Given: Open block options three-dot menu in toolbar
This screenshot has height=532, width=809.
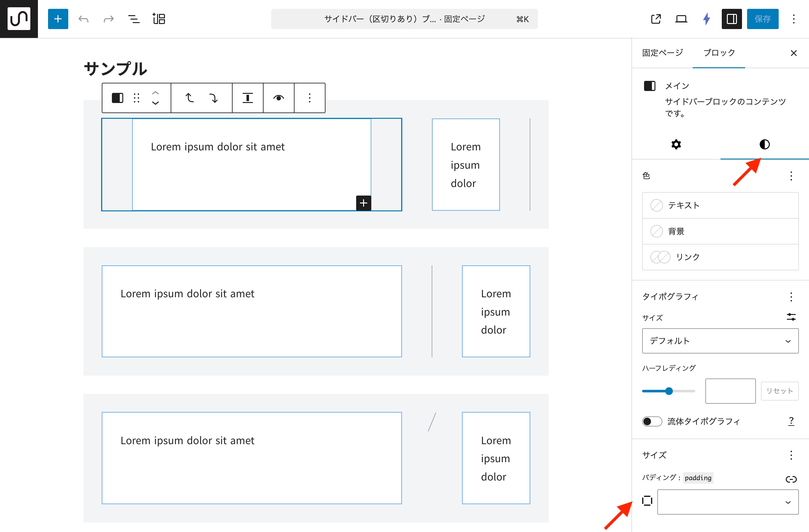Looking at the screenshot, I should pyautogui.click(x=309, y=98).
